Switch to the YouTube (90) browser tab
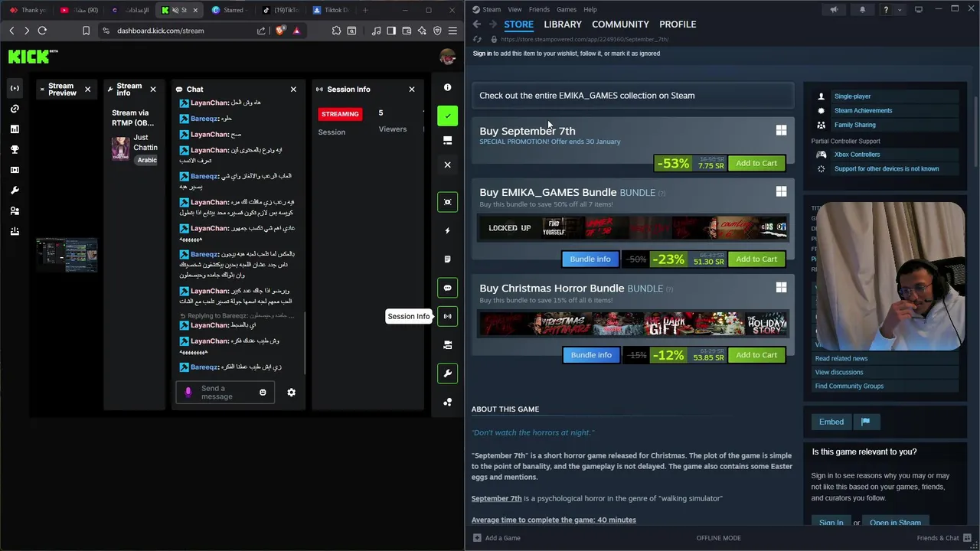The image size is (980, 551). tap(79, 10)
